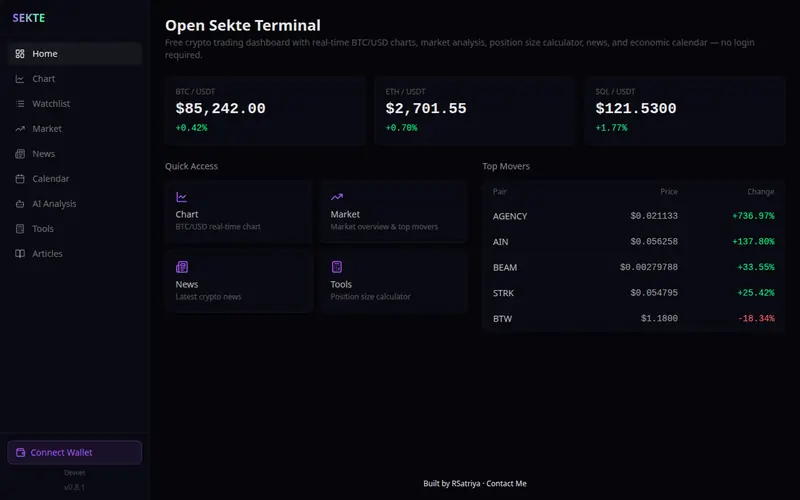The image size is (800, 500).
Task: Click the +736.97% change cell
Action: [x=753, y=216]
